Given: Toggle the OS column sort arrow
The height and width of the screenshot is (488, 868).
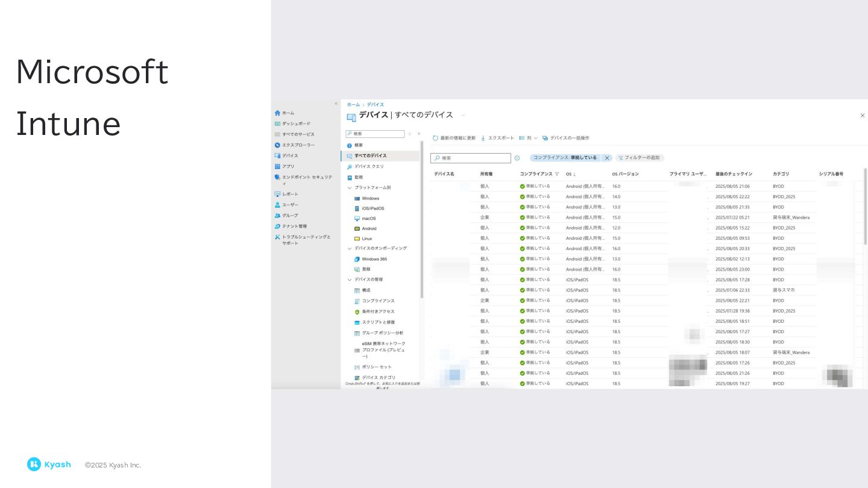Looking at the screenshot, I should [x=574, y=174].
